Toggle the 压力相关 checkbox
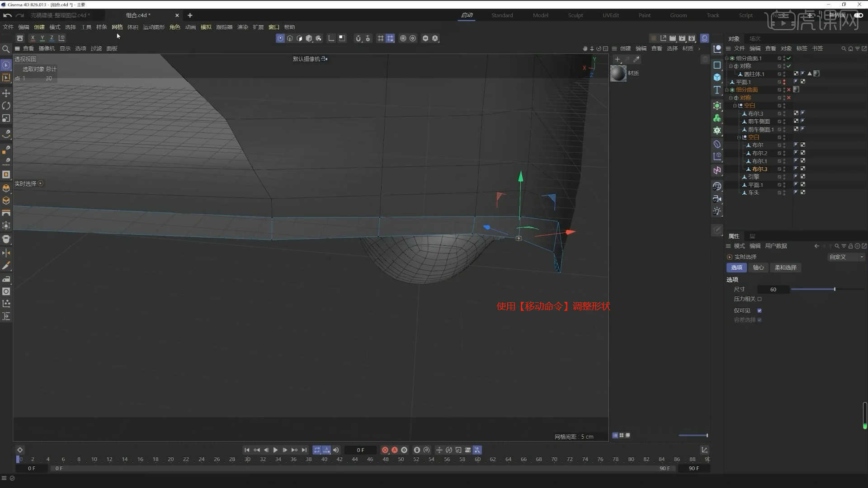Image resolution: width=868 pixels, height=488 pixels. click(x=759, y=299)
